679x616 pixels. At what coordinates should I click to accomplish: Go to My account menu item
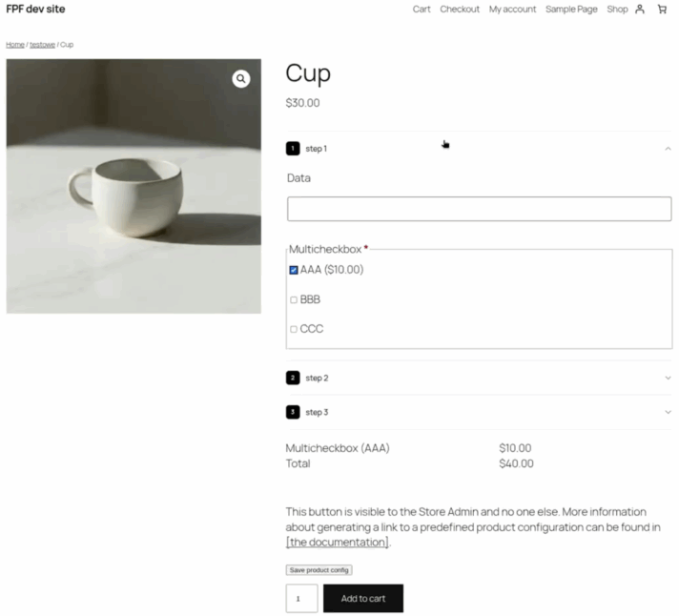point(512,10)
